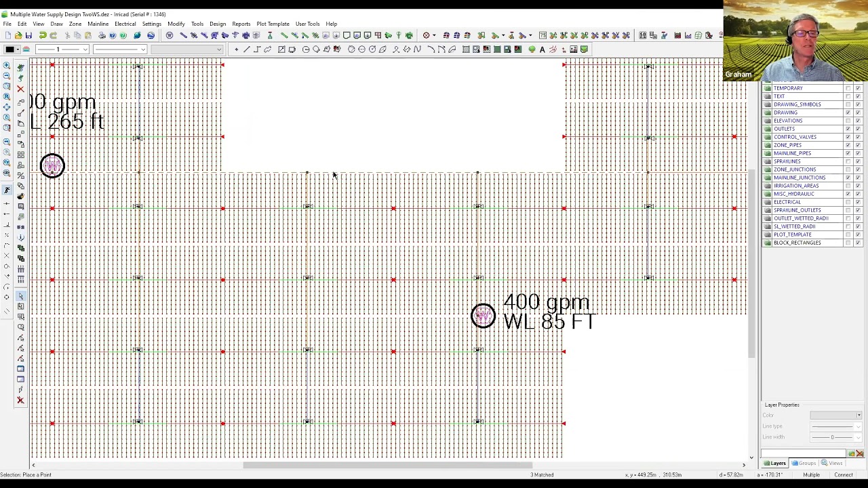Click the OUTLETS layer icon
This screenshot has height=488, width=868.
[768, 129]
